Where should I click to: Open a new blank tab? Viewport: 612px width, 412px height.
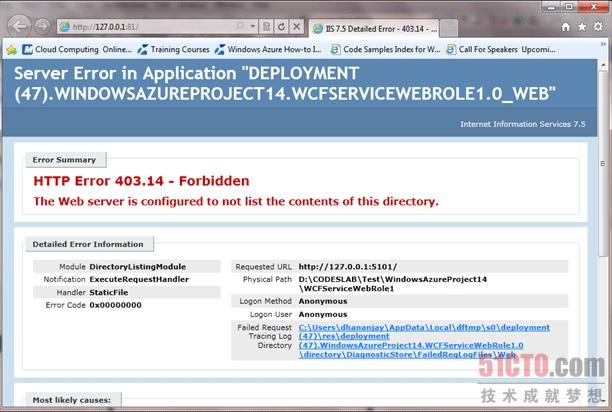click(449, 28)
